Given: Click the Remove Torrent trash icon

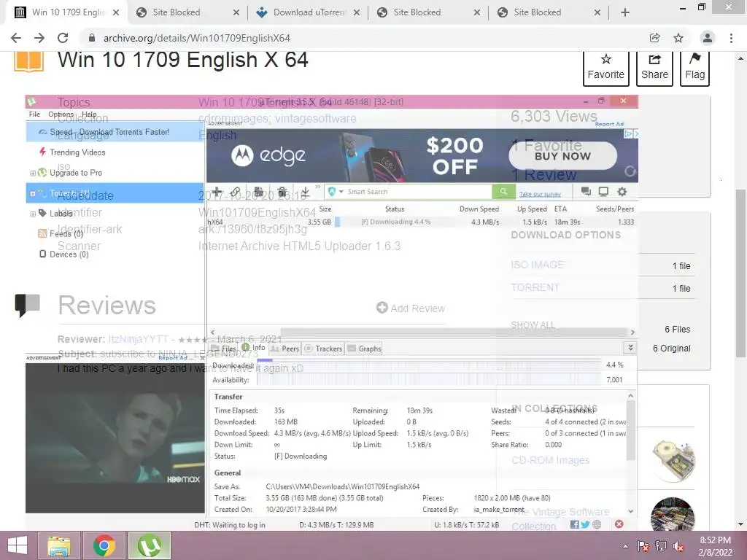Looking at the screenshot, I should point(282,192).
